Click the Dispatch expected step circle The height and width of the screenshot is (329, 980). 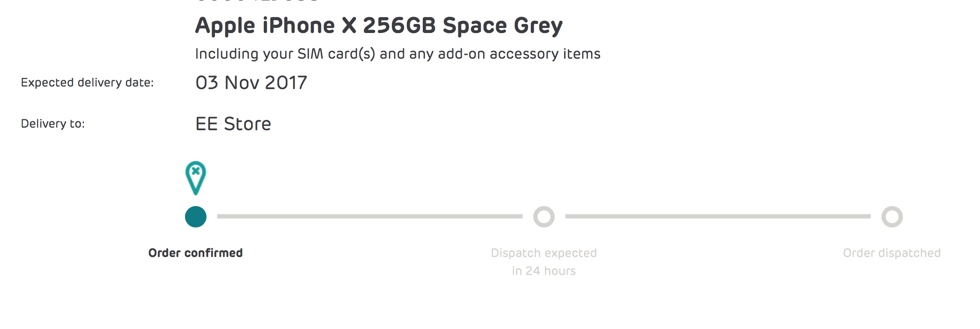point(544,217)
